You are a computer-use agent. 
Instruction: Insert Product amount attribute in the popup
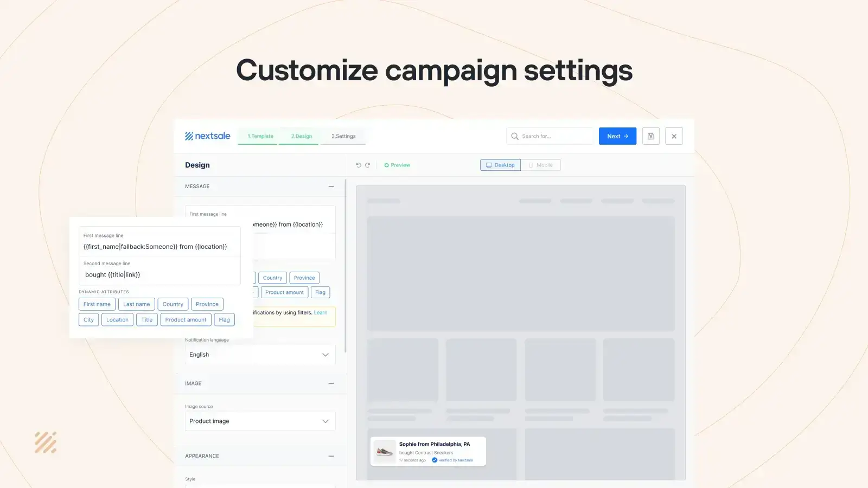tap(186, 320)
